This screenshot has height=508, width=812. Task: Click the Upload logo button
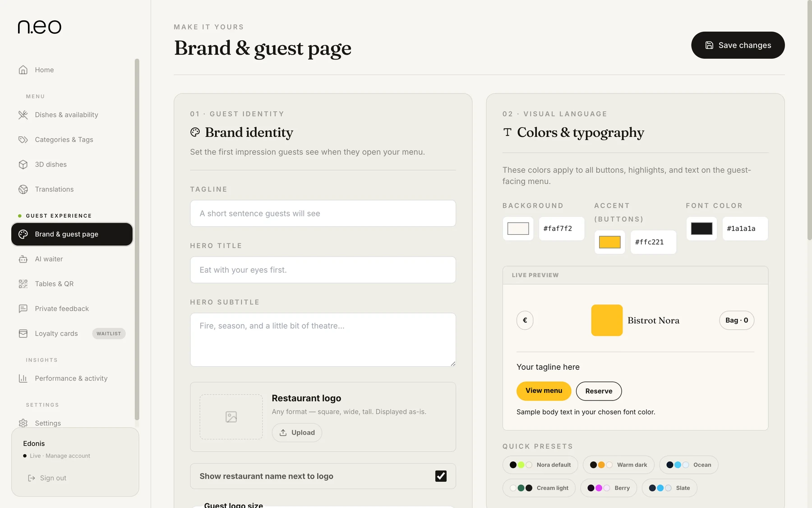pyautogui.click(x=297, y=433)
